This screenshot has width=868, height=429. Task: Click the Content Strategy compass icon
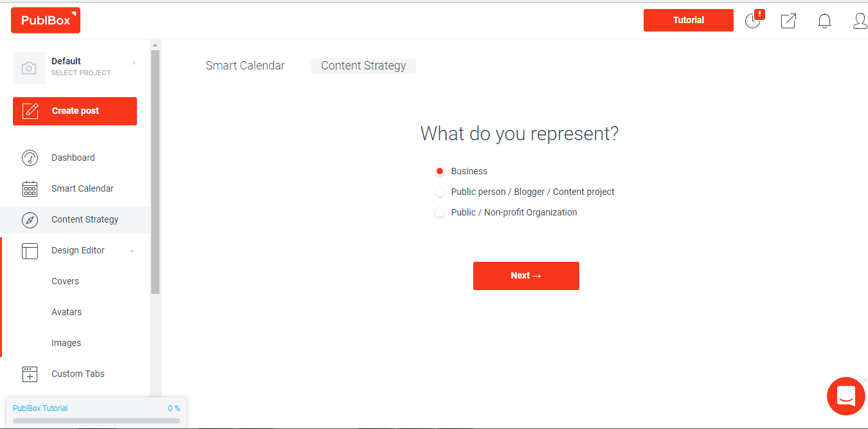click(30, 220)
